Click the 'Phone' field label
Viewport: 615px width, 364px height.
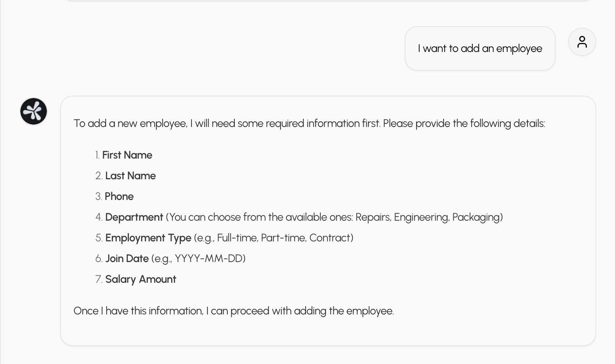click(x=119, y=196)
